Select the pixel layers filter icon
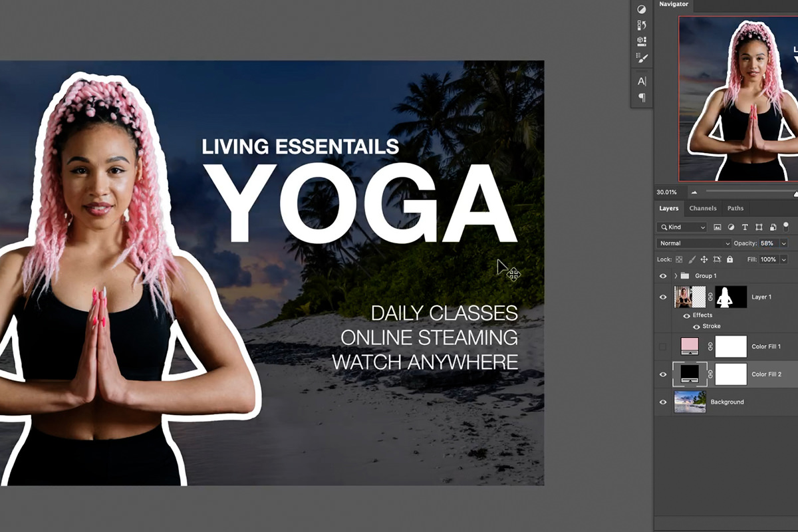This screenshot has height=532, width=798. click(x=718, y=227)
